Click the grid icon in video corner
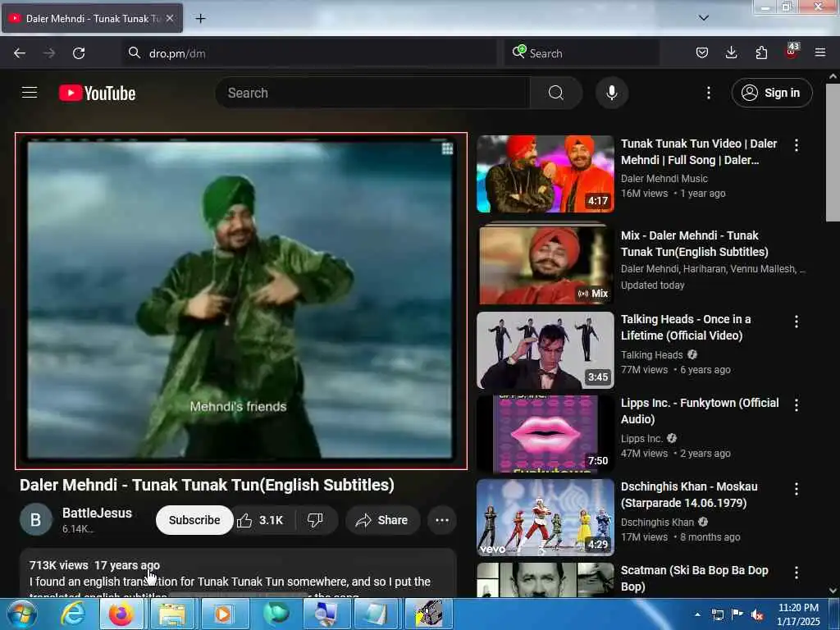 [447, 148]
